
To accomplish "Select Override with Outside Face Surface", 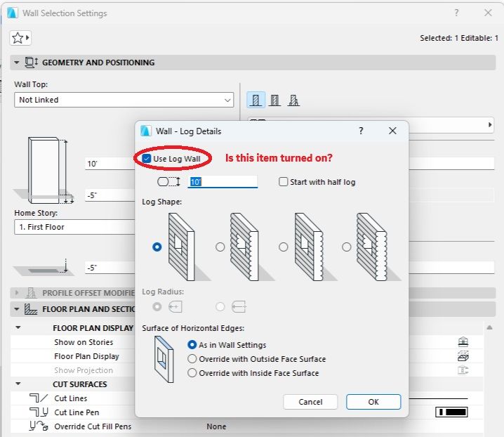I will (x=192, y=359).
